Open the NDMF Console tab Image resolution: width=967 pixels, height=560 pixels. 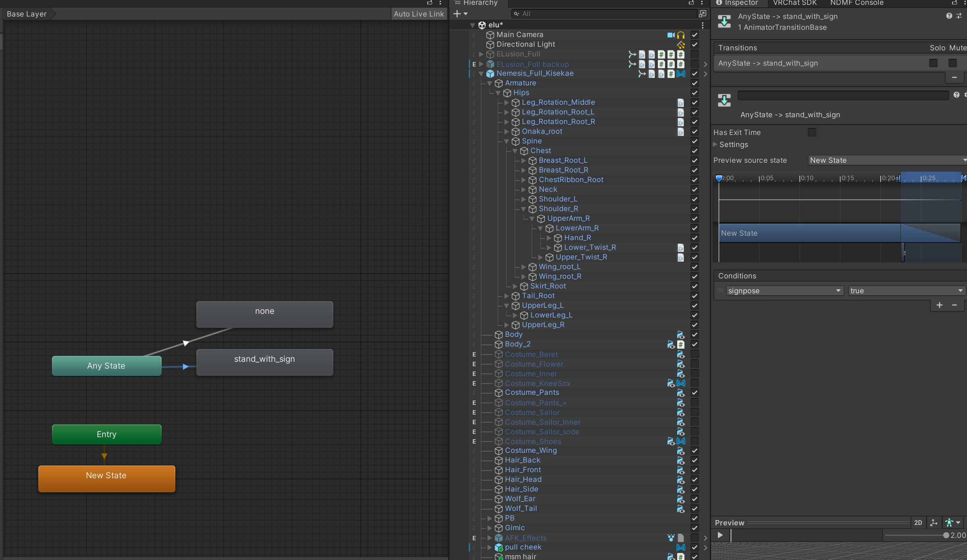(x=857, y=3)
